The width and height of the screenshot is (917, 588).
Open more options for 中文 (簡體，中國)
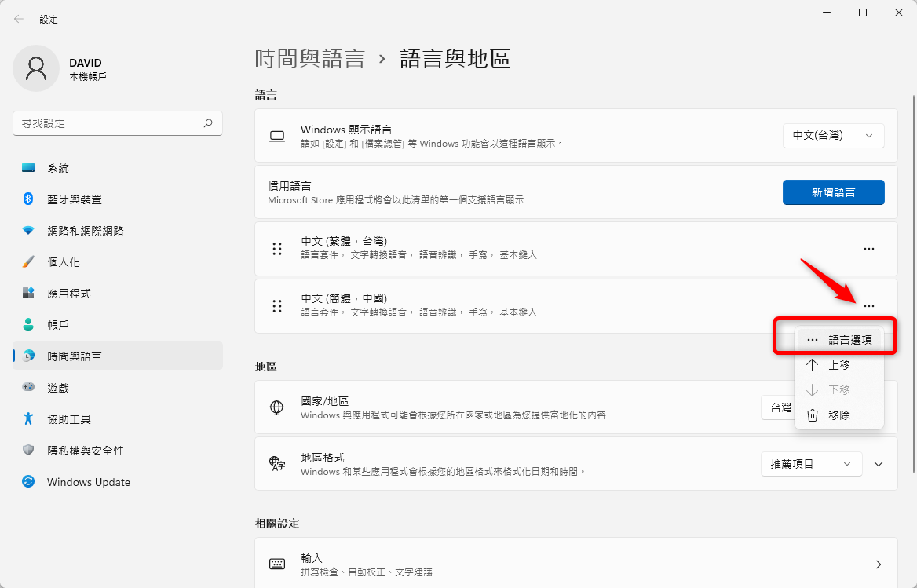click(x=869, y=306)
